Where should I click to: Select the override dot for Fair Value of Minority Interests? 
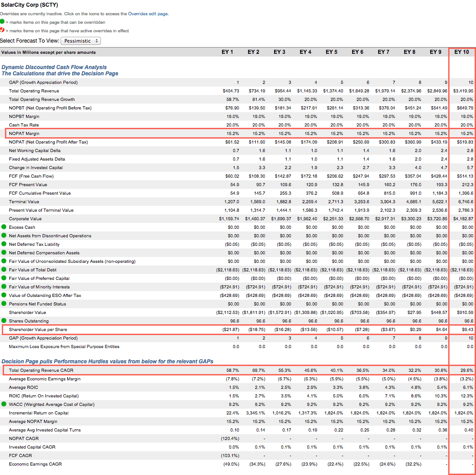click(x=4, y=286)
